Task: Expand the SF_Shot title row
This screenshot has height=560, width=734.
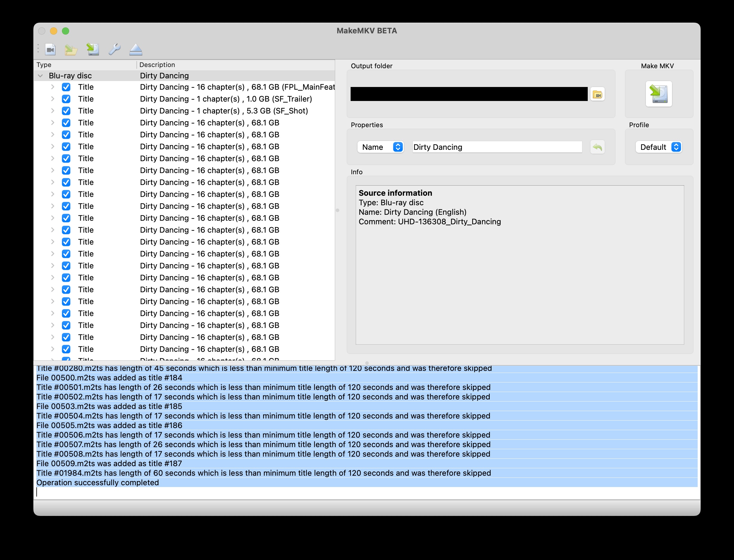Action: click(x=52, y=111)
